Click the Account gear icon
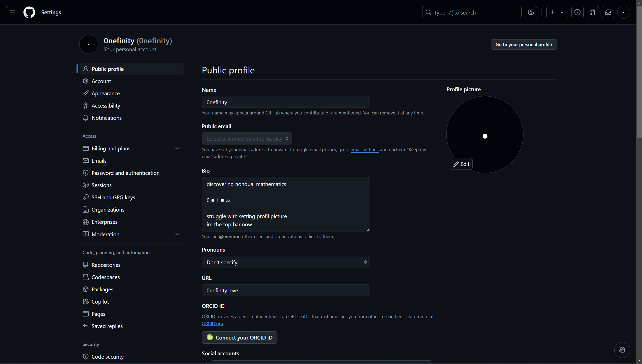The image size is (642, 364). click(x=85, y=81)
